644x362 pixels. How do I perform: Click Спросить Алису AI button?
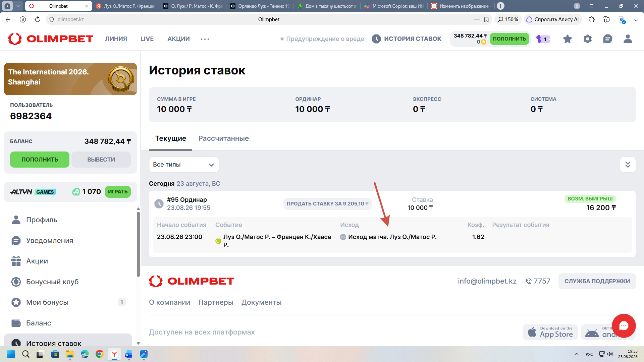coord(552,19)
